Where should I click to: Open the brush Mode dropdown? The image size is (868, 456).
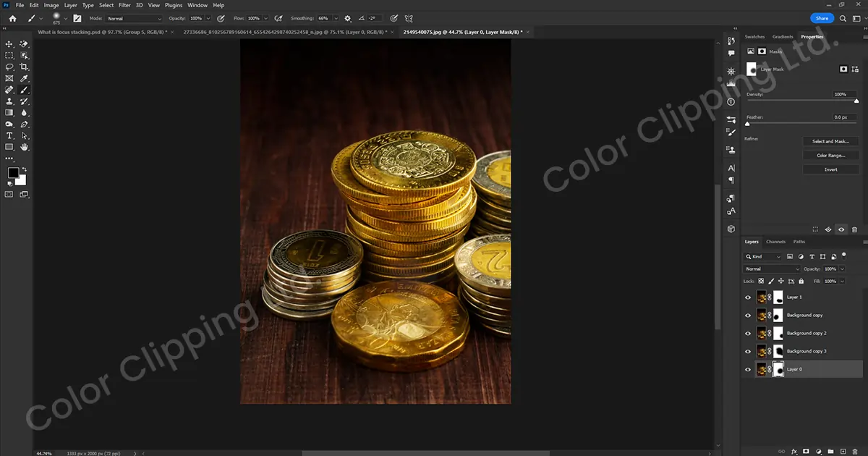[135, 18]
